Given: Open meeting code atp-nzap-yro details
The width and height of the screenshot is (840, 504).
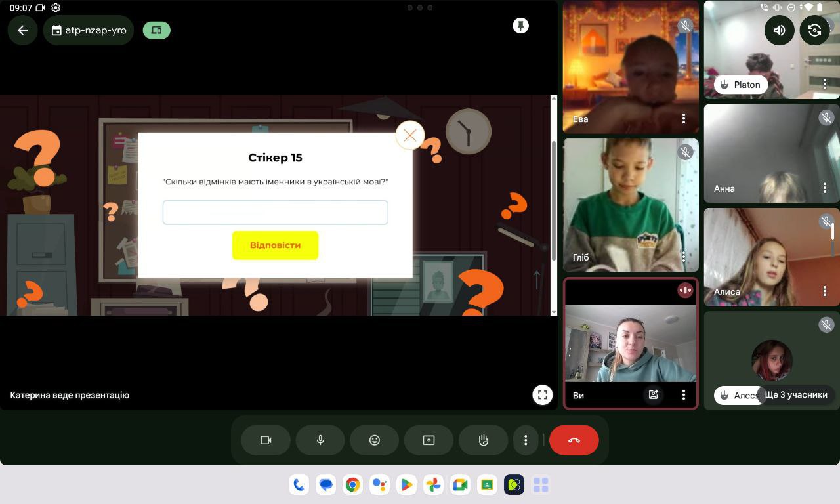Looking at the screenshot, I should pos(89,30).
